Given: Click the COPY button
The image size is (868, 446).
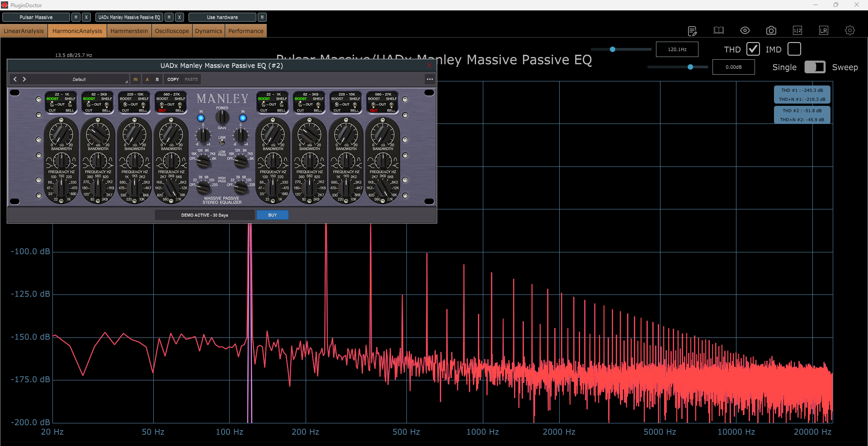Looking at the screenshot, I should click(x=173, y=79).
